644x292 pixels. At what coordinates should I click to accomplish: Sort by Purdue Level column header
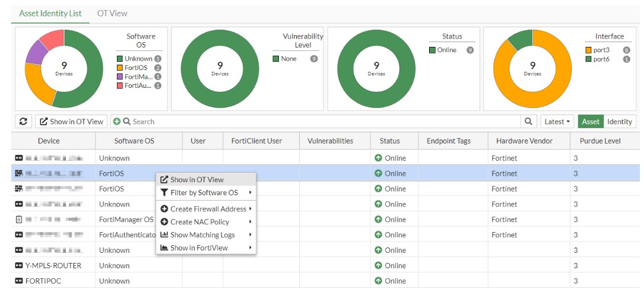[x=599, y=141]
